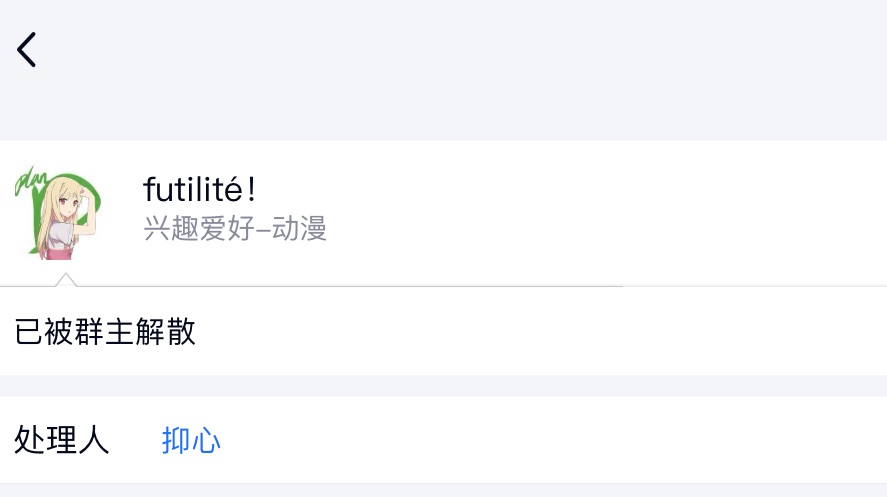Open the futilité! group avatar

point(58,213)
